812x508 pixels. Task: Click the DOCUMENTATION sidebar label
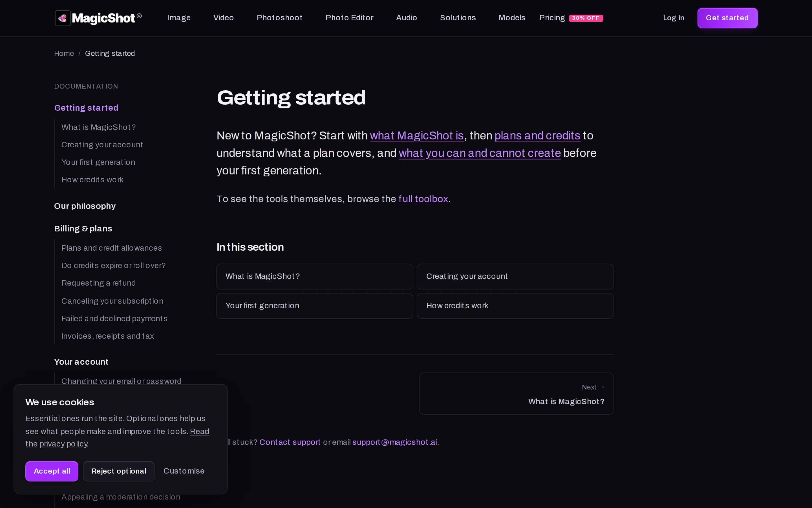pyautogui.click(x=86, y=86)
